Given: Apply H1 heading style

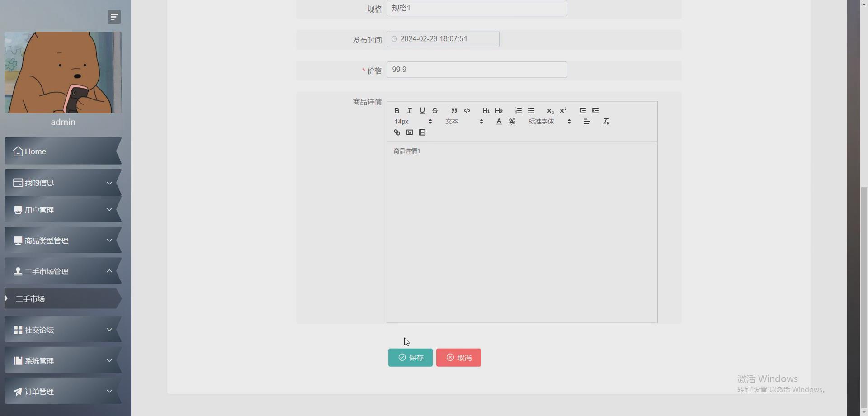Looking at the screenshot, I should [486, 110].
